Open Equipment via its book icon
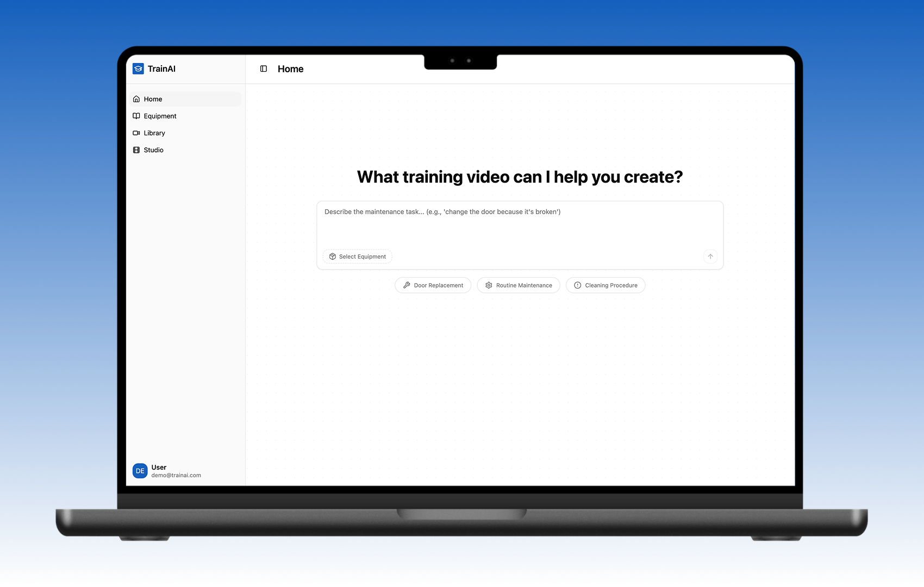 click(136, 116)
